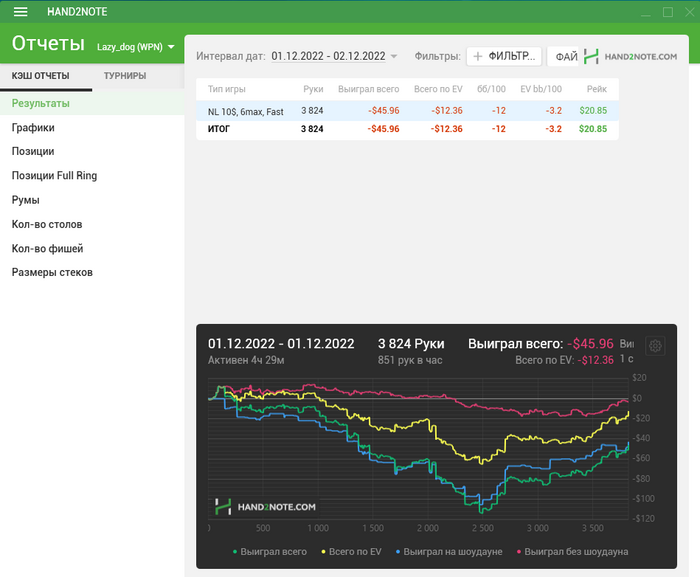
Task: Close the Hand2Note window
Action: tap(690, 12)
